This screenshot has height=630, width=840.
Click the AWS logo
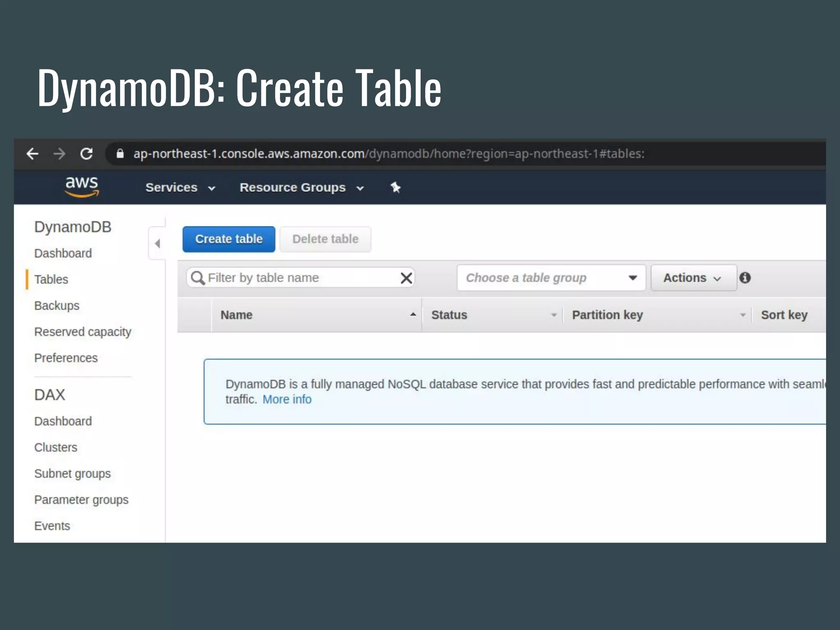82,187
